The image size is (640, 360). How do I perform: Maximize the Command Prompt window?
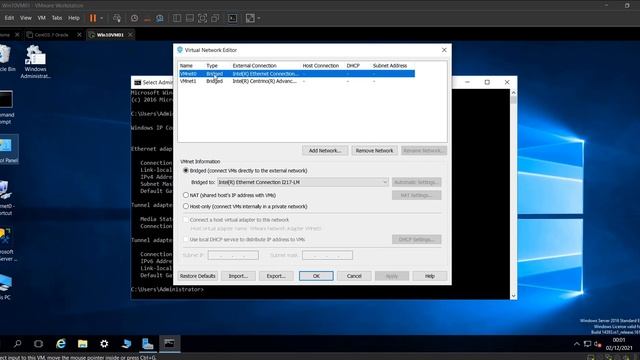(x=487, y=82)
